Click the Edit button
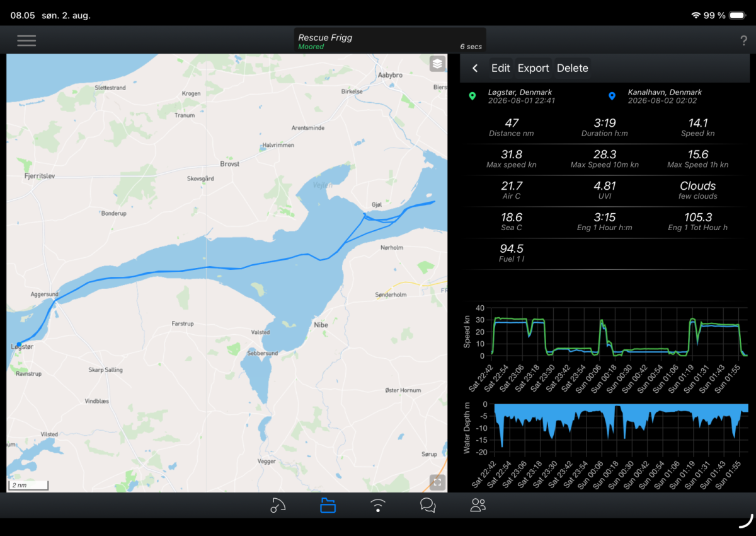The image size is (756, 536). [501, 68]
